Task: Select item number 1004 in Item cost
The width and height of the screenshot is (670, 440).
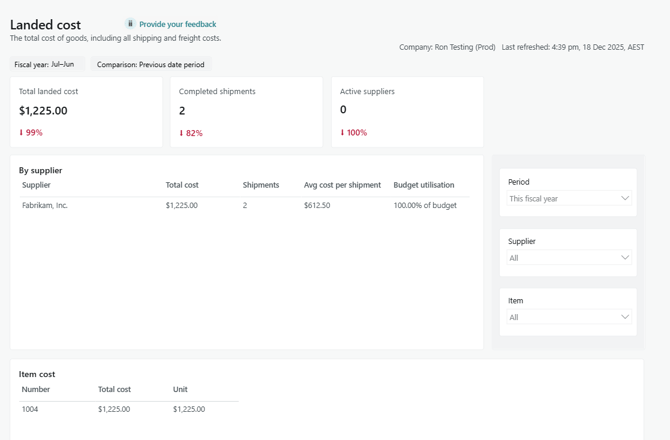Action: [x=30, y=409]
